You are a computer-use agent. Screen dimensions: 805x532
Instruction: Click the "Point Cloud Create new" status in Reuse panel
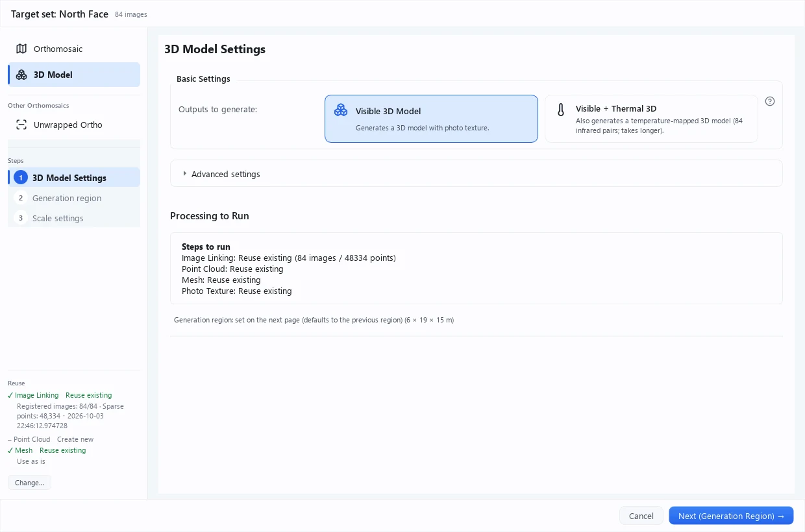(51, 439)
